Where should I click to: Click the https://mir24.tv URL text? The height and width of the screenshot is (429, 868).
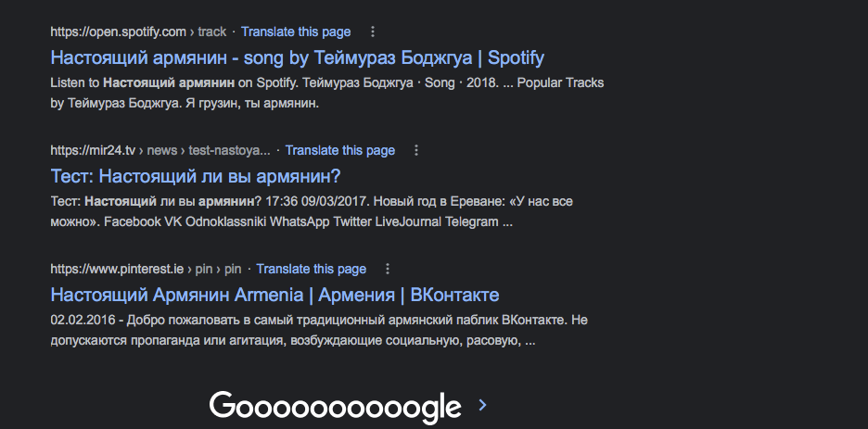(93, 150)
